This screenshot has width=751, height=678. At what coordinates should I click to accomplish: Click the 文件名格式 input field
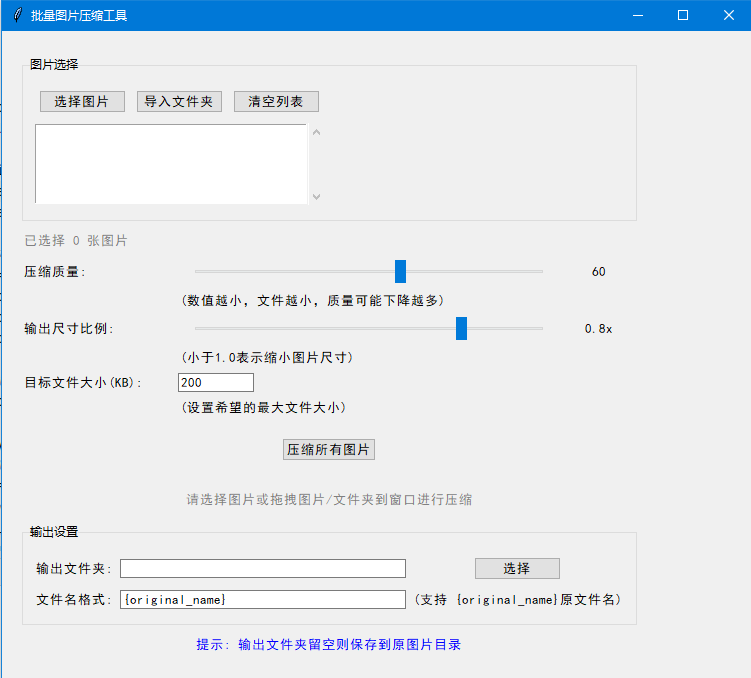pyautogui.click(x=263, y=599)
